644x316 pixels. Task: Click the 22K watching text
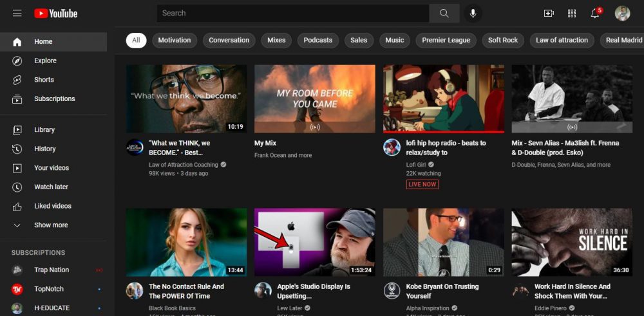pyautogui.click(x=424, y=173)
